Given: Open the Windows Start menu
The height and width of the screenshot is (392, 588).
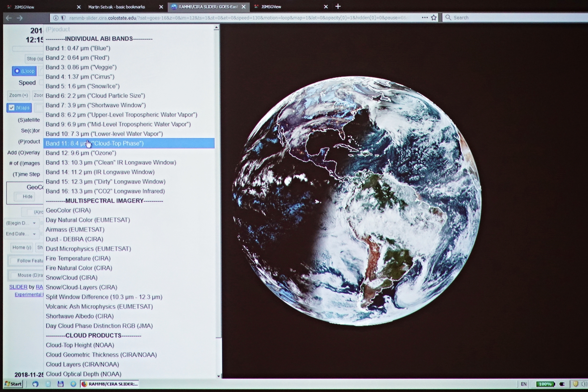Looking at the screenshot, I should click(x=13, y=384).
